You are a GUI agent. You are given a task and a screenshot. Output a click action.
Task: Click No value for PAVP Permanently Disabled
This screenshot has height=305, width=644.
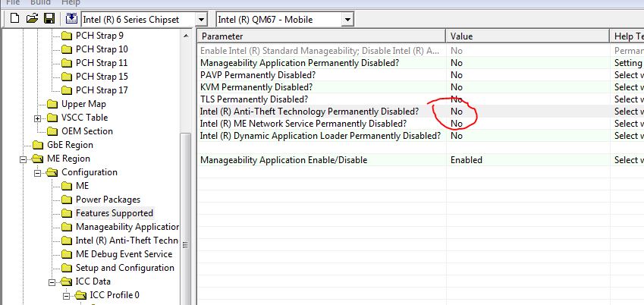click(x=457, y=75)
